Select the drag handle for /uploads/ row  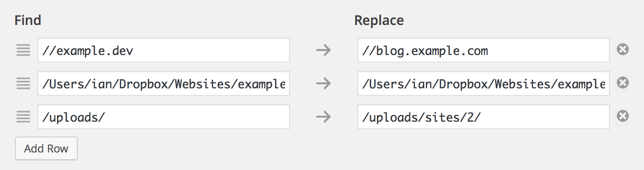coord(23,117)
